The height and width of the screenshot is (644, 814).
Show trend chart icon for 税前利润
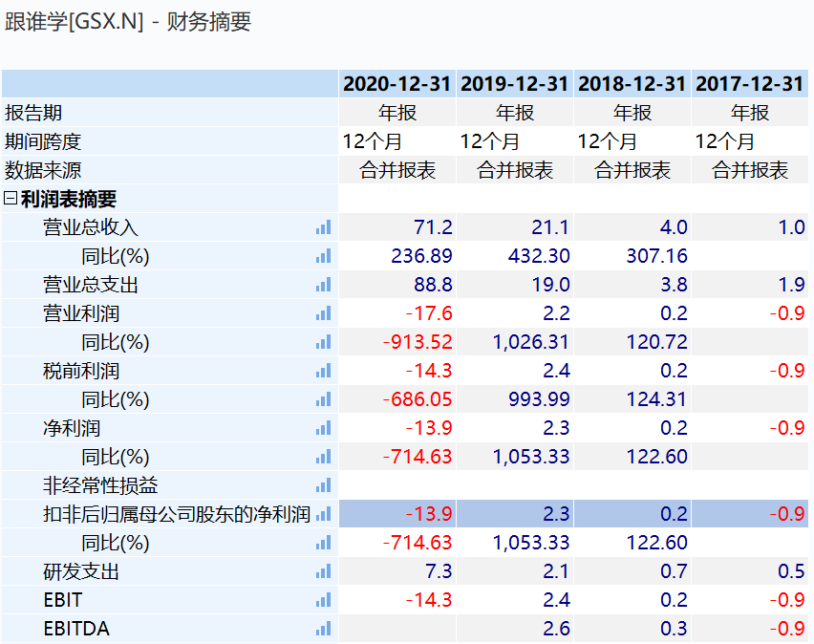click(x=323, y=371)
